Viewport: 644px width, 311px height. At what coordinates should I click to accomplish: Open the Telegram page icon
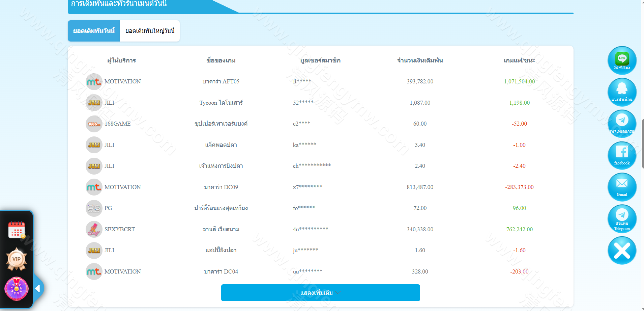(x=622, y=124)
